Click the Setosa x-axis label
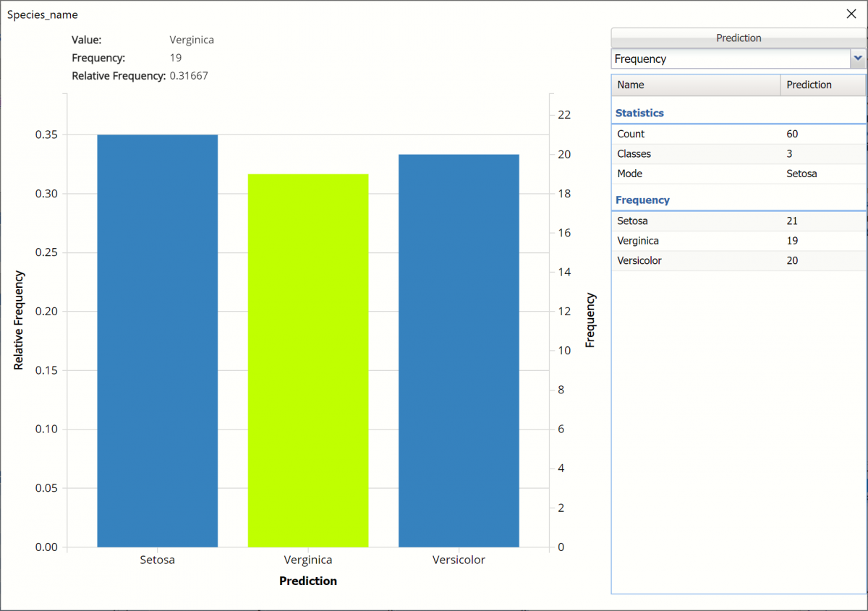 [x=157, y=560]
